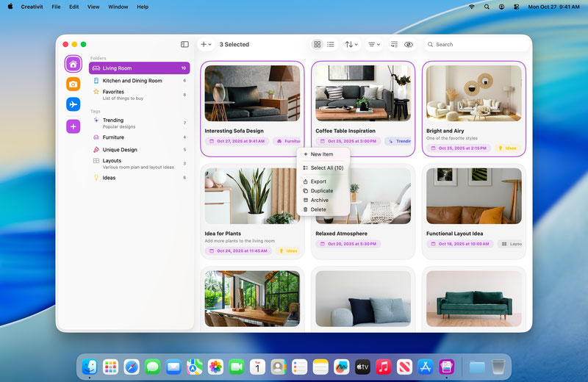Toggle the eye preview visibility button
Viewport: 588px width, 382px height.
pos(409,45)
